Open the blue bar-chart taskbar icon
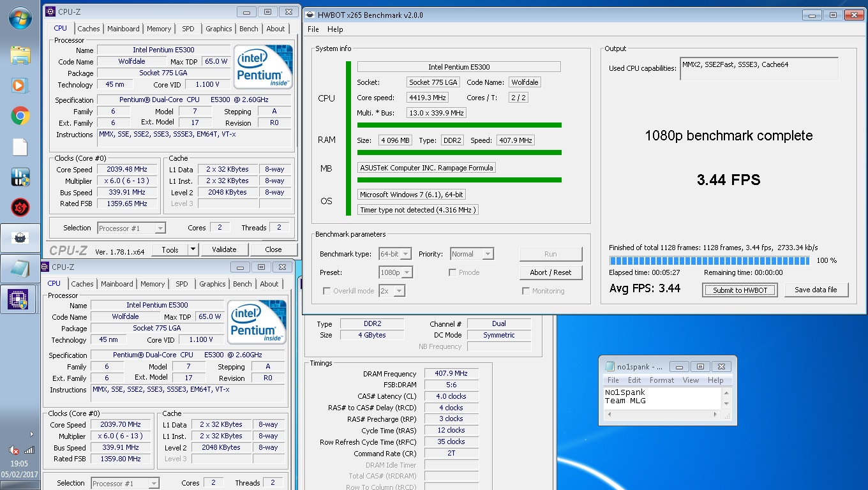The width and height of the screenshot is (868, 490). 20,177
